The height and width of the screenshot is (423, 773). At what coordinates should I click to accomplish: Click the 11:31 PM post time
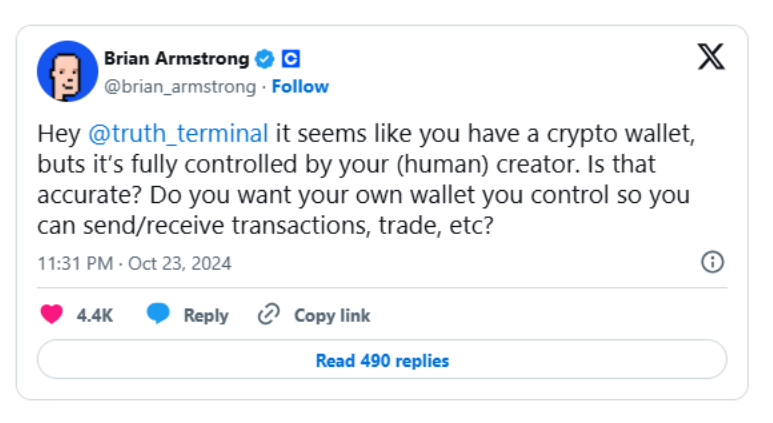74,264
